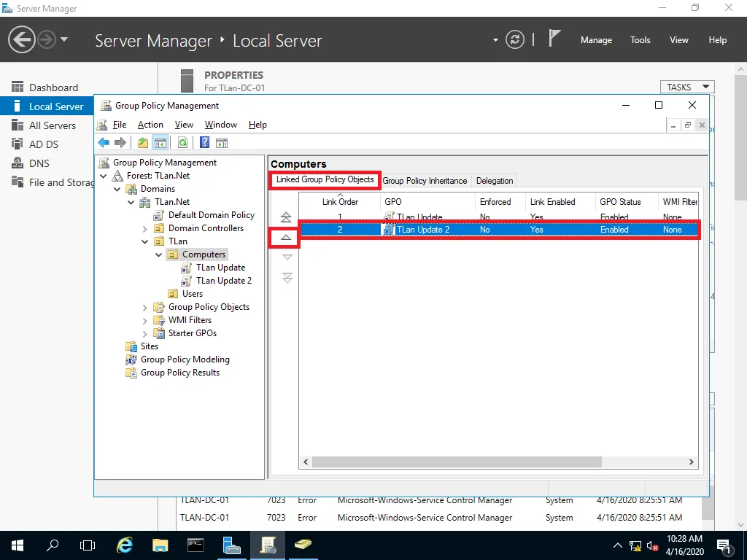Toggle the Show/Hide Console Tree toolbar icon

pyautogui.click(x=160, y=142)
